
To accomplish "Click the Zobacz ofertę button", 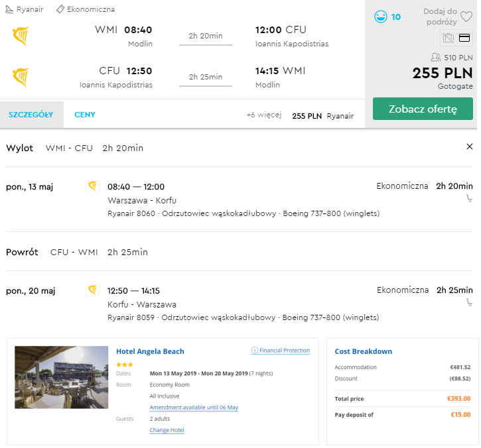I will [x=423, y=109].
